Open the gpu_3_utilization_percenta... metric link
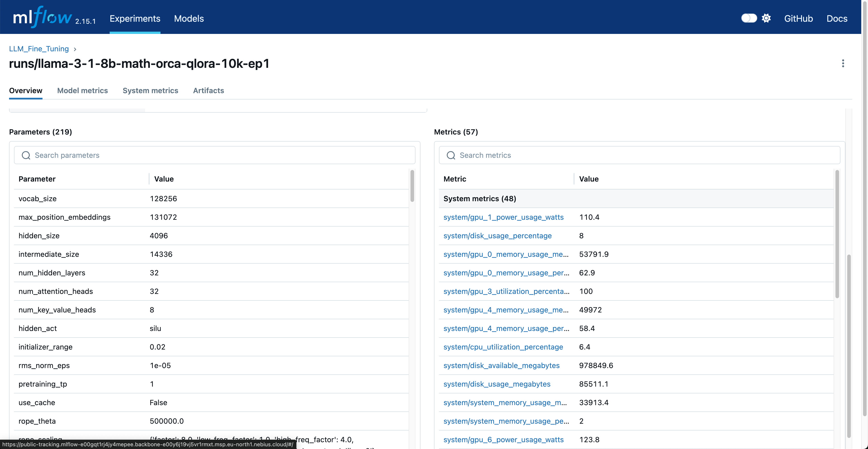 [x=506, y=291]
